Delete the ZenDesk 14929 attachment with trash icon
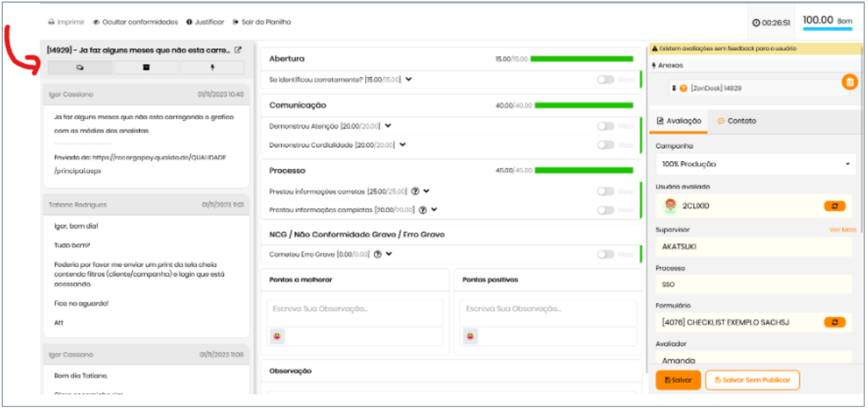The height and width of the screenshot is (409, 868). pyautogui.click(x=849, y=82)
